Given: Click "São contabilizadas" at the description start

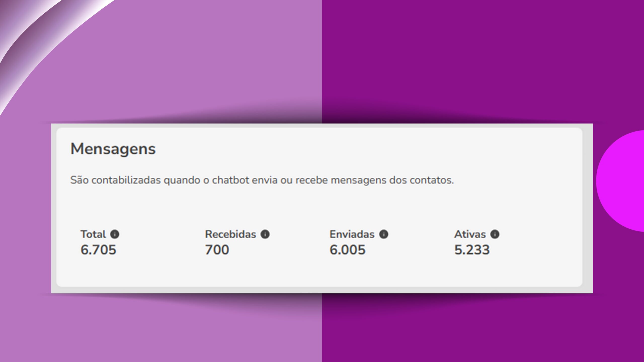Looking at the screenshot, I should [115, 180].
